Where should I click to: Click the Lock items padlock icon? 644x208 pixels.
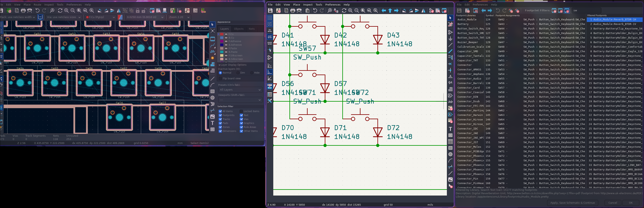tap(138, 10)
